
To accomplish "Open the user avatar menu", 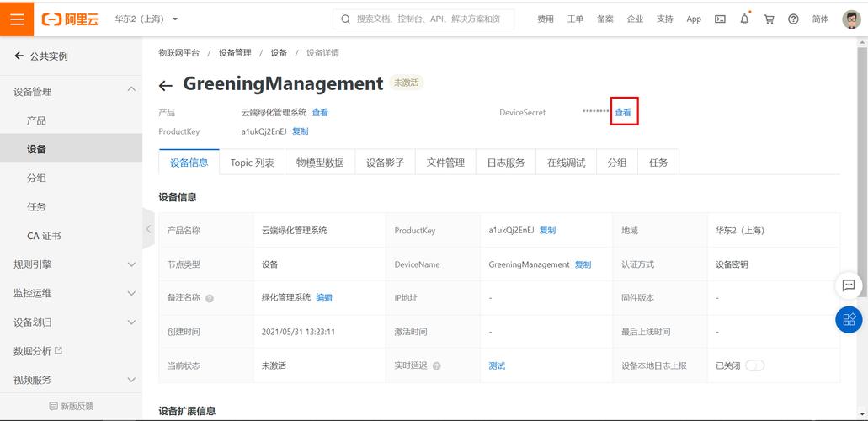I will tap(851, 19).
